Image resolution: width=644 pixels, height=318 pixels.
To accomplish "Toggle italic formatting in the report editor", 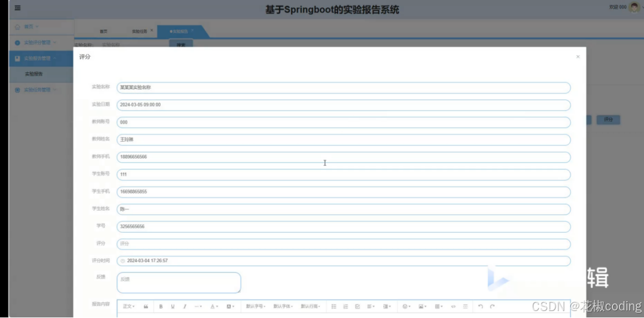I will (185, 306).
